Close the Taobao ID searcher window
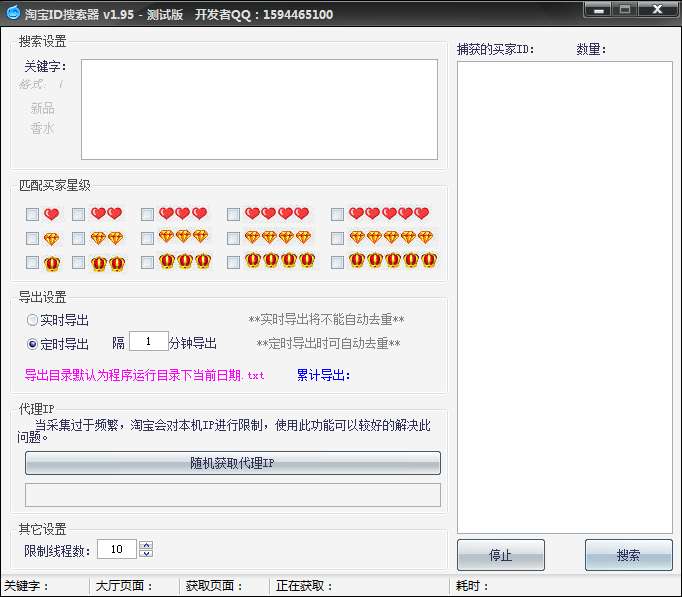Viewport: 682px width, 597px height. click(x=657, y=10)
